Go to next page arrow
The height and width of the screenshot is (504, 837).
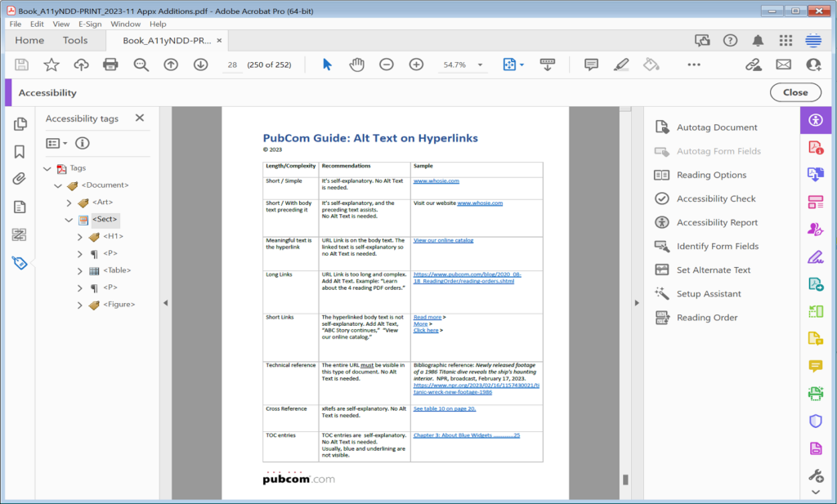click(x=201, y=65)
